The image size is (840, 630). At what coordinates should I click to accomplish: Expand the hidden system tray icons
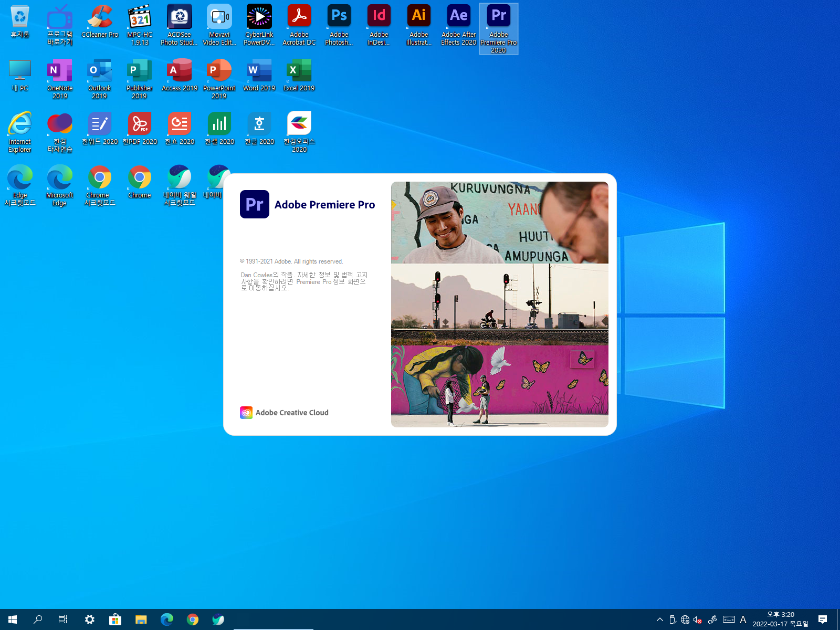coord(660,619)
